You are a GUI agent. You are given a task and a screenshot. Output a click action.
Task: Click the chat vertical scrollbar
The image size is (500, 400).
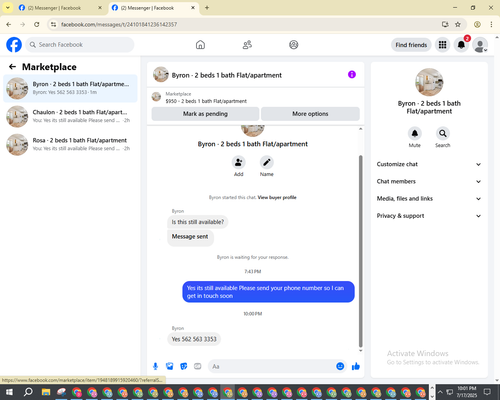[360, 251]
